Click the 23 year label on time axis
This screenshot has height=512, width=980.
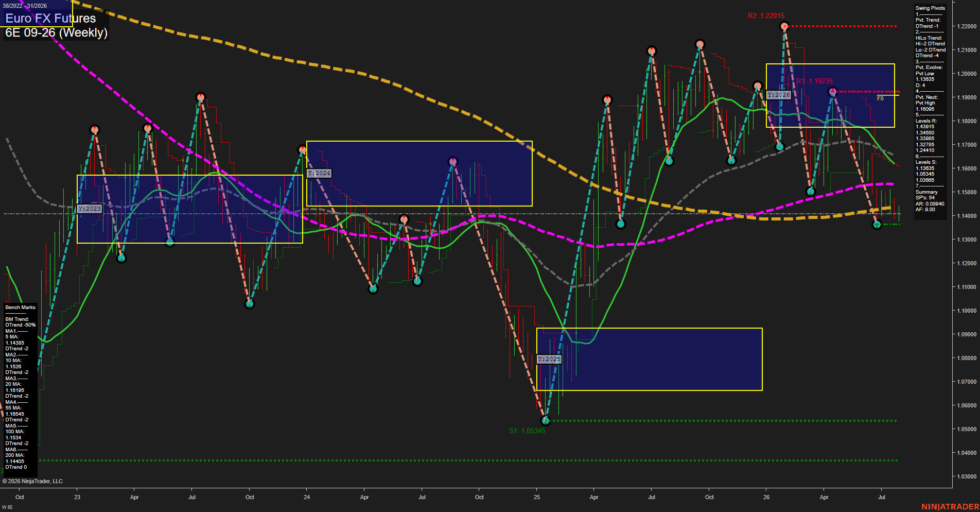[x=77, y=497]
